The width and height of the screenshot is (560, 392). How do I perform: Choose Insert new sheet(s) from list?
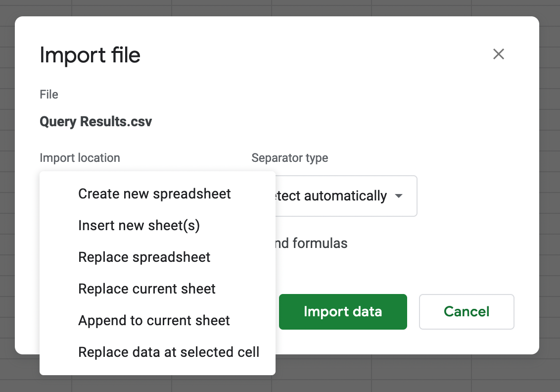point(139,226)
